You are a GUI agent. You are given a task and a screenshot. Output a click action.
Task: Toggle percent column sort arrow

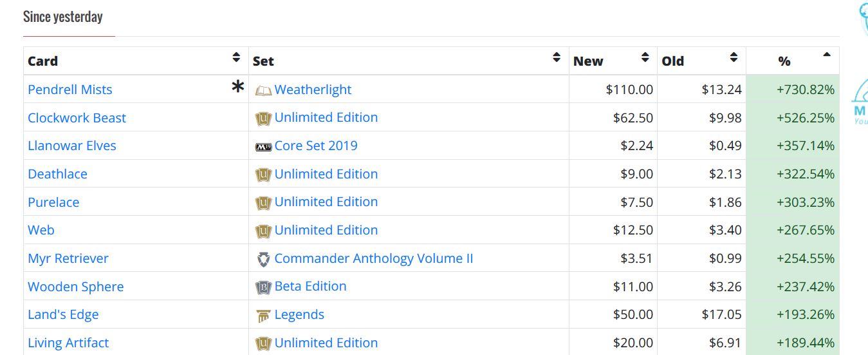(827, 55)
